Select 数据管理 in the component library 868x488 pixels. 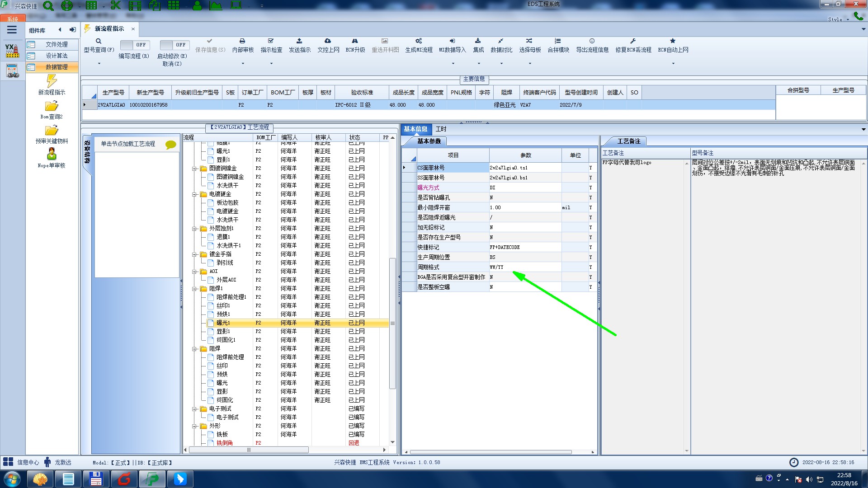[x=57, y=67]
